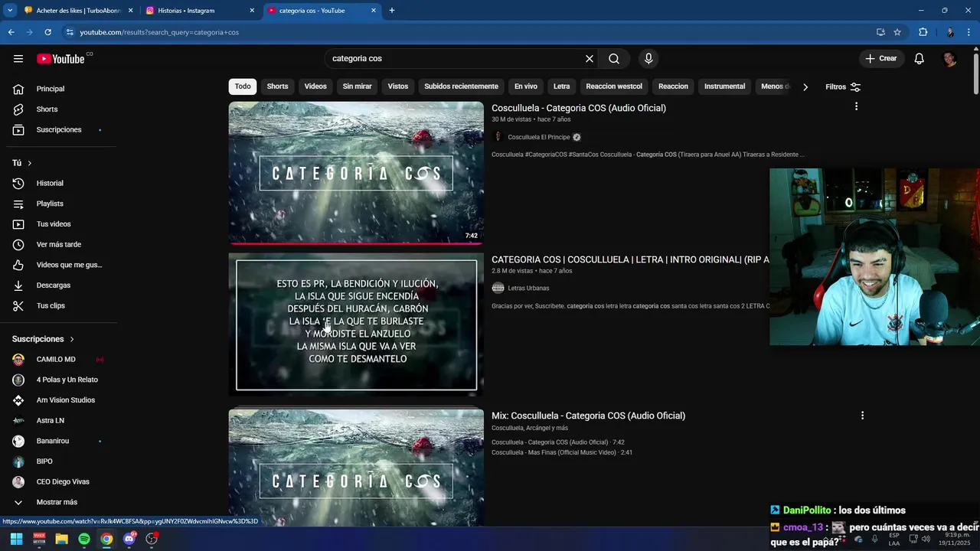This screenshot has width=980, height=551.
Task: Open the more options menu for first video
Action: point(856,106)
